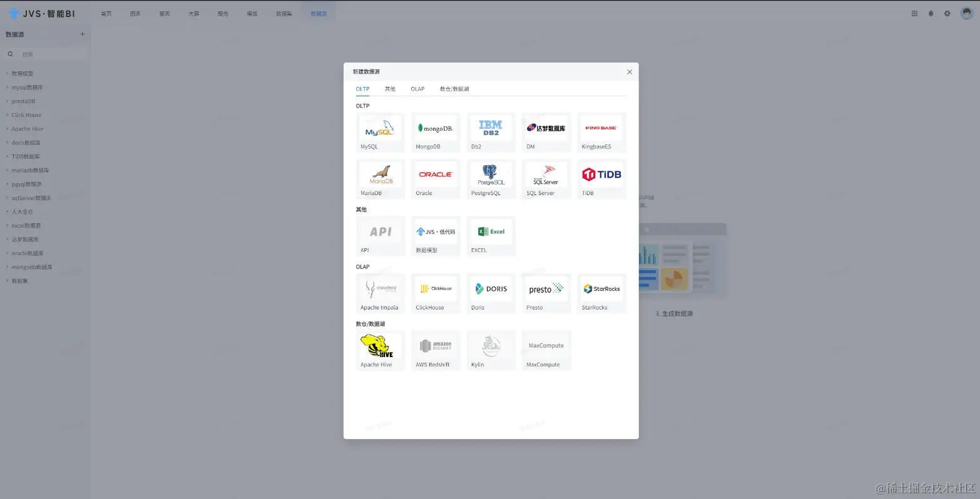This screenshot has width=980, height=499.
Task: Open the 首页 top navigation item
Action: [x=106, y=14]
